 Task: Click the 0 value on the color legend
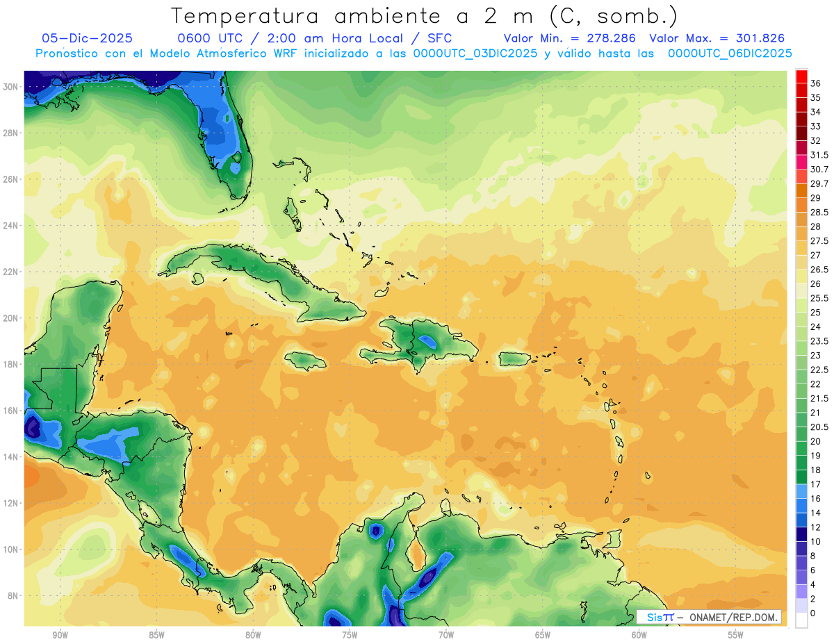813,613
